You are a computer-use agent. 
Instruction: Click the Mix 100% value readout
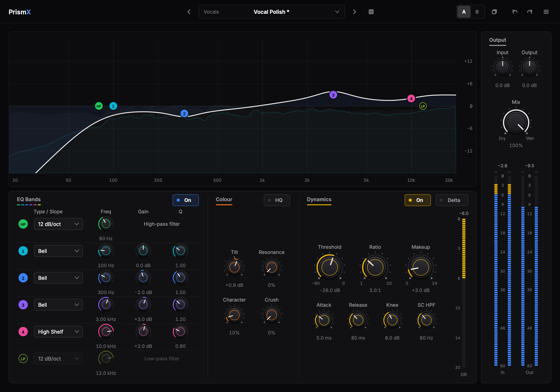click(516, 145)
